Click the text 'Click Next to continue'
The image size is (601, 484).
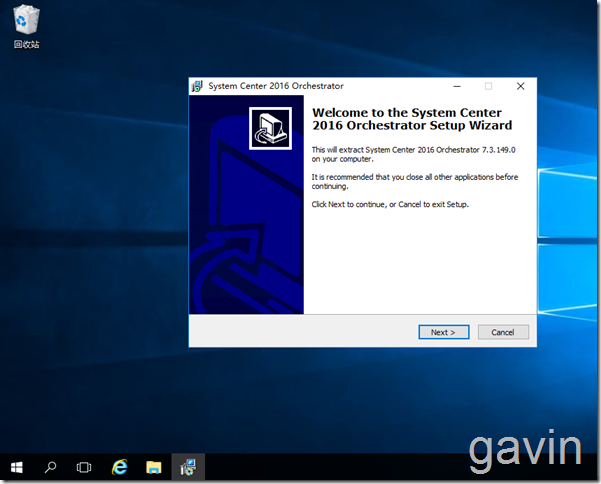pyautogui.click(x=390, y=204)
